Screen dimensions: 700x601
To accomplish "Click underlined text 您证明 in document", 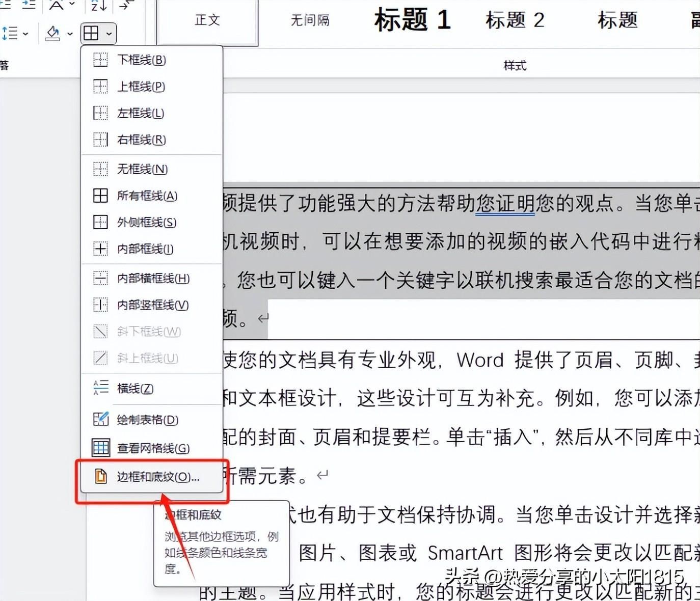I will (x=505, y=204).
